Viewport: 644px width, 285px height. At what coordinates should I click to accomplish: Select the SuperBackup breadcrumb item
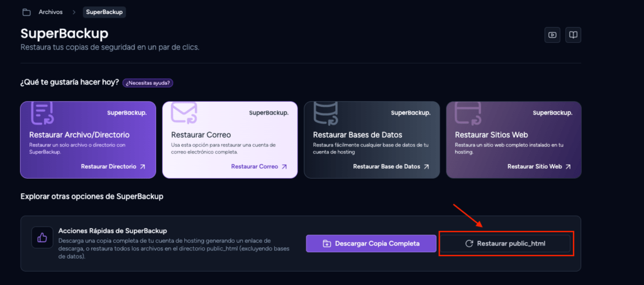click(104, 13)
